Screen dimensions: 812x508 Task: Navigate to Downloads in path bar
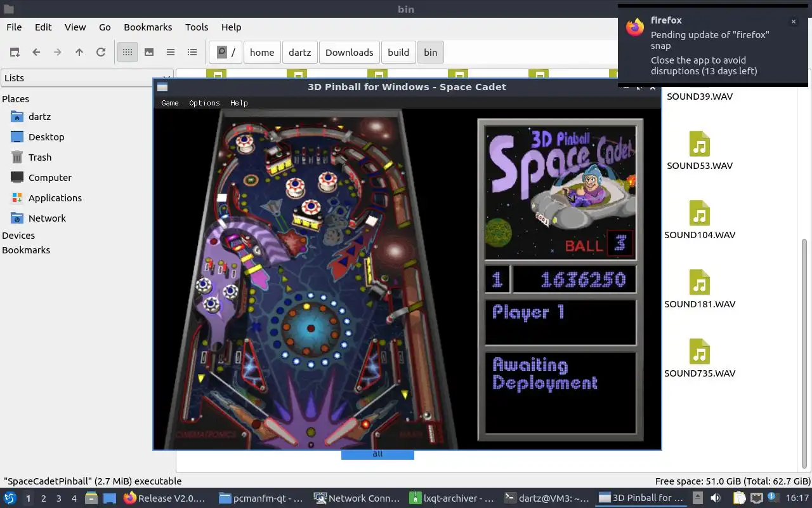coord(349,52)
